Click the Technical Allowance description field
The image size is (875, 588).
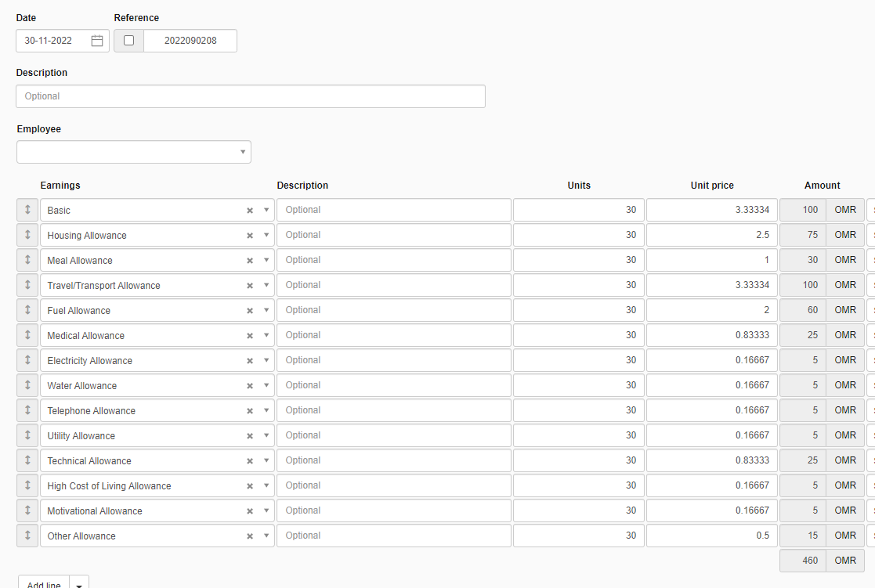coord(394,461)
